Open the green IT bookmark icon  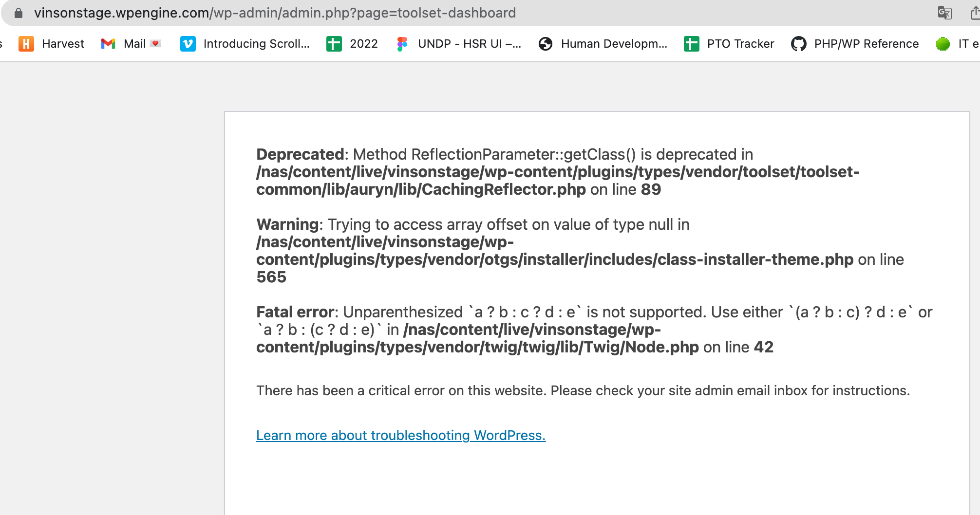pos(943,44)
